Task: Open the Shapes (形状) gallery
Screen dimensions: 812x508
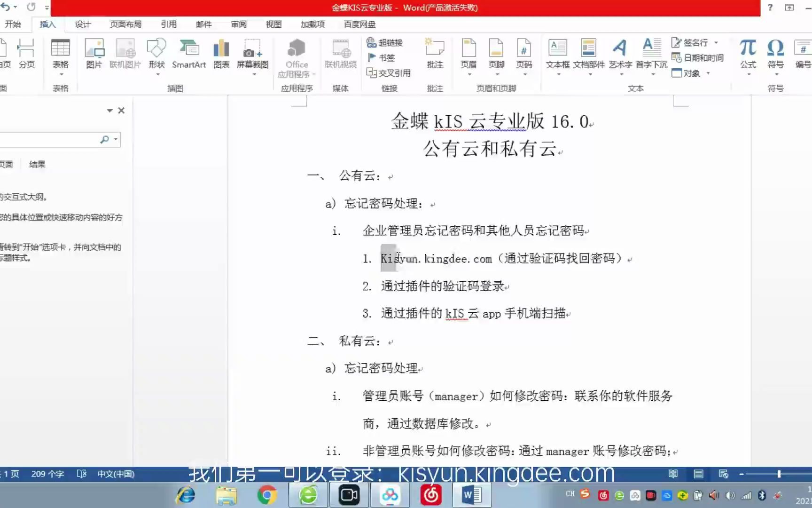Action: pyautogui.click(x=156, y=56)
